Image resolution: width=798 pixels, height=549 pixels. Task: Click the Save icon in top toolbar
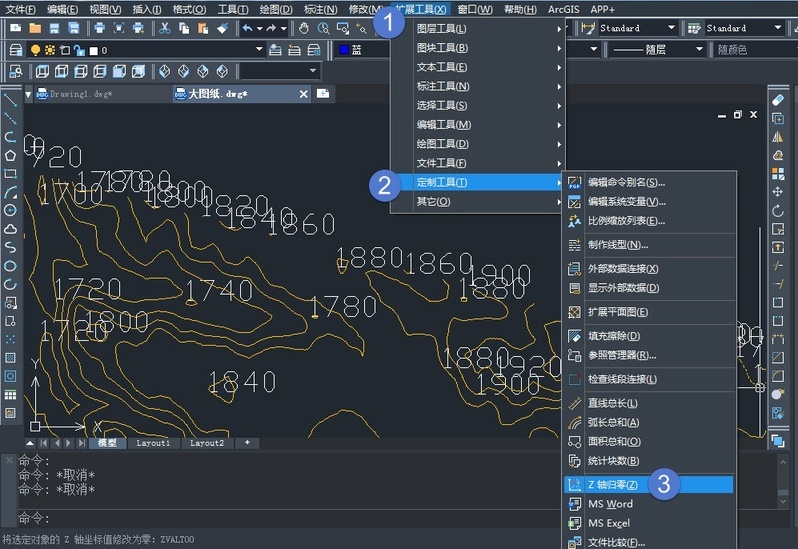[x=54, y=28]
